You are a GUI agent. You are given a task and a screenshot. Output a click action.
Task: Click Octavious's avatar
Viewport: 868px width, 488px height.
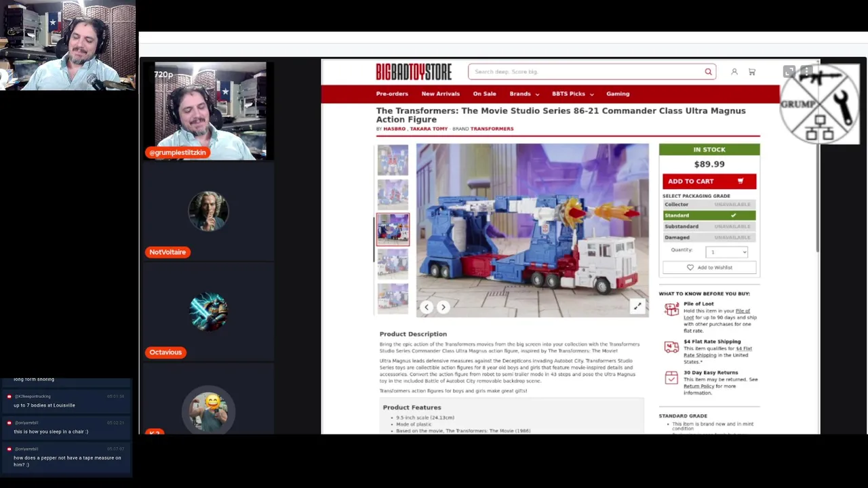tap(208, 312)
